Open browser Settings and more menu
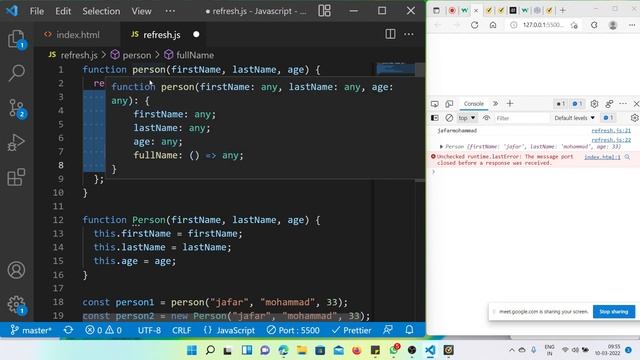Screen dimensions: 640x360 coord(632,25)
